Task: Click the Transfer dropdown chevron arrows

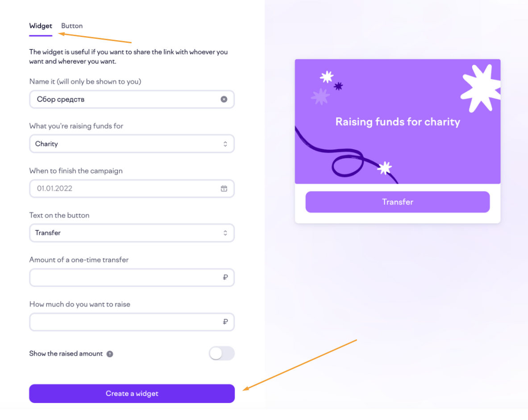Action: (x=225, y=233)
